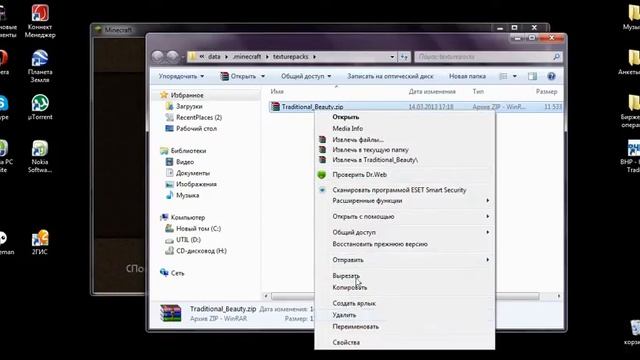
Task: Open the Explorer help question-mark icon
Action: 551,76
